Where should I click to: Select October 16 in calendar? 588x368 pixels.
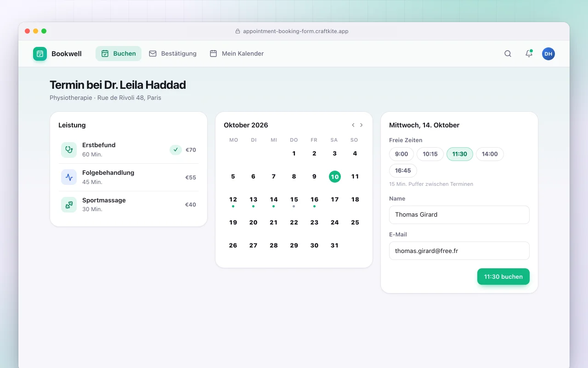pos(314,200)
